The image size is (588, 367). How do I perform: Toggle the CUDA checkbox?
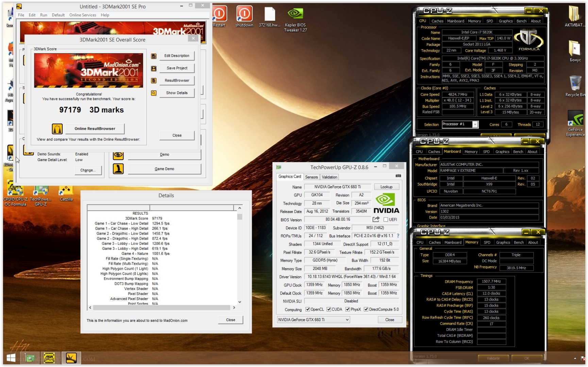click(x=329, y=309)
